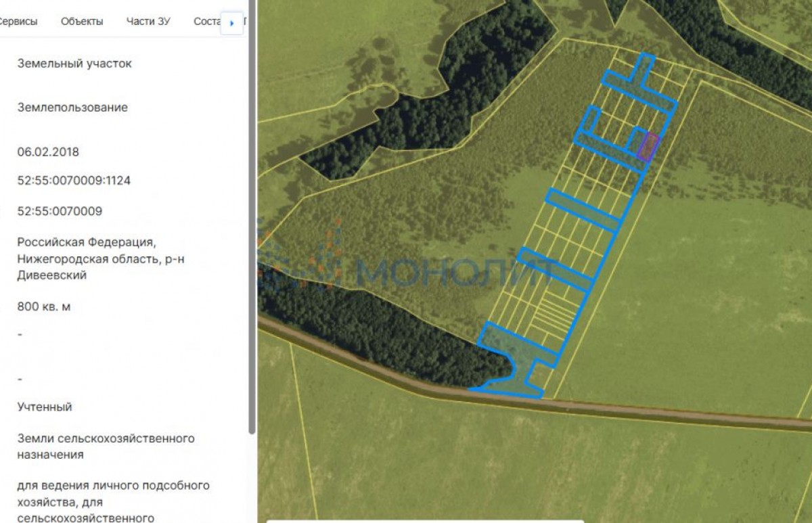Select the Части ЗУ tab

pos(148,21)
